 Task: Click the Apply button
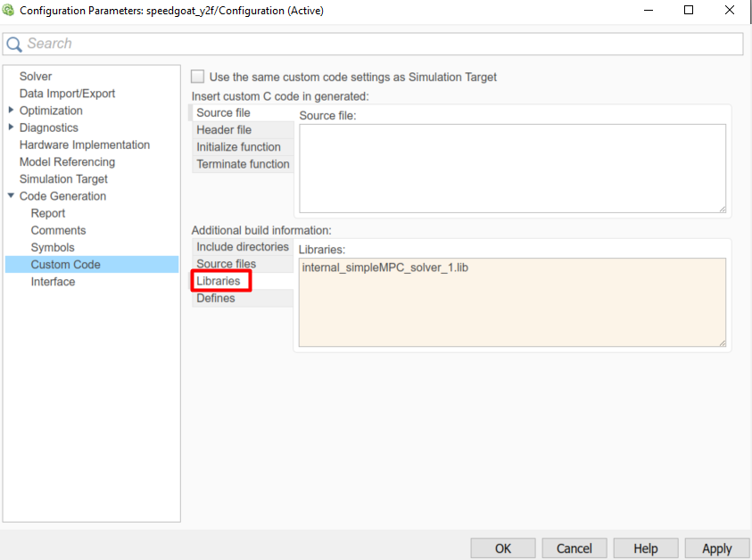click(716, 548)
